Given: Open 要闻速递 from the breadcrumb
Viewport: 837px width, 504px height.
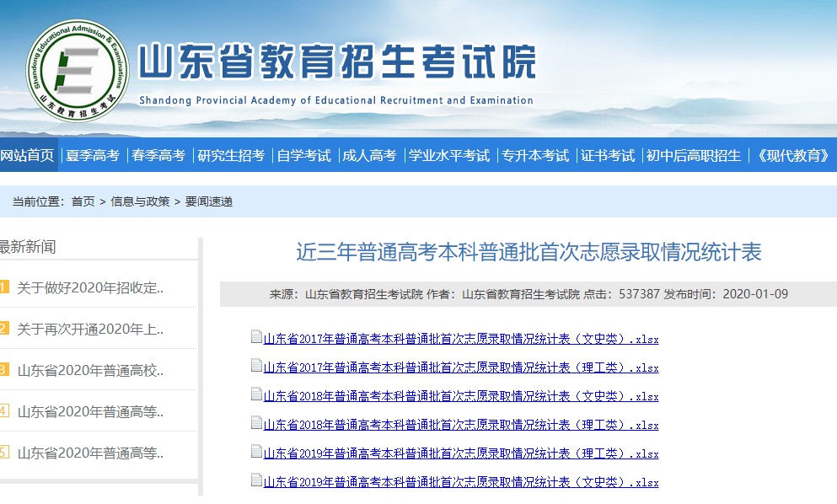Looking at the screenshot, I should tap(208, 201).
